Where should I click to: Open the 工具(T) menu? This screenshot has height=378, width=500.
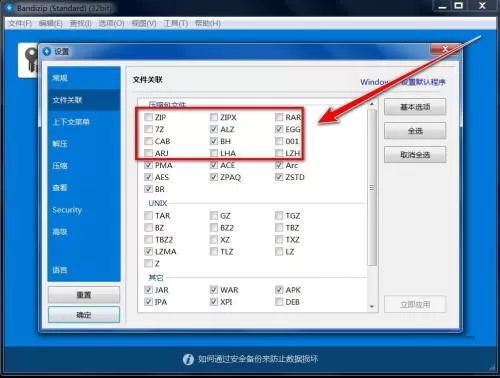click(x=176, y=23)
